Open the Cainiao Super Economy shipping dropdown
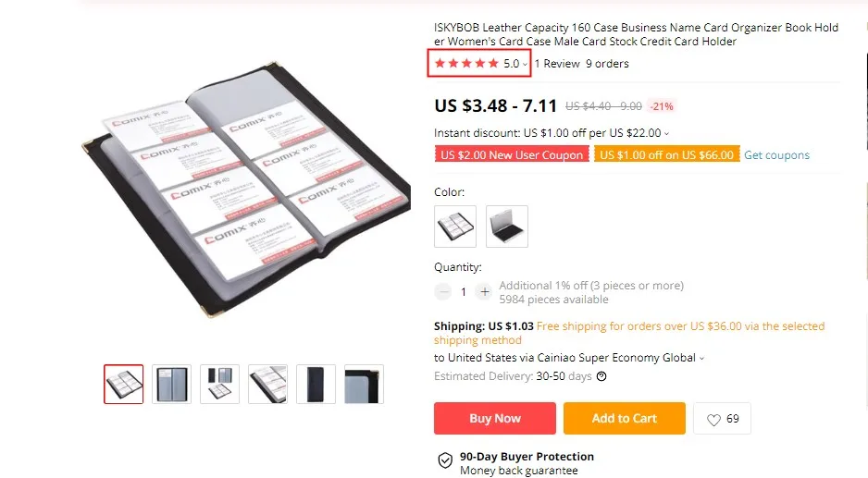The image size is (868, 478). coord(701,359)
